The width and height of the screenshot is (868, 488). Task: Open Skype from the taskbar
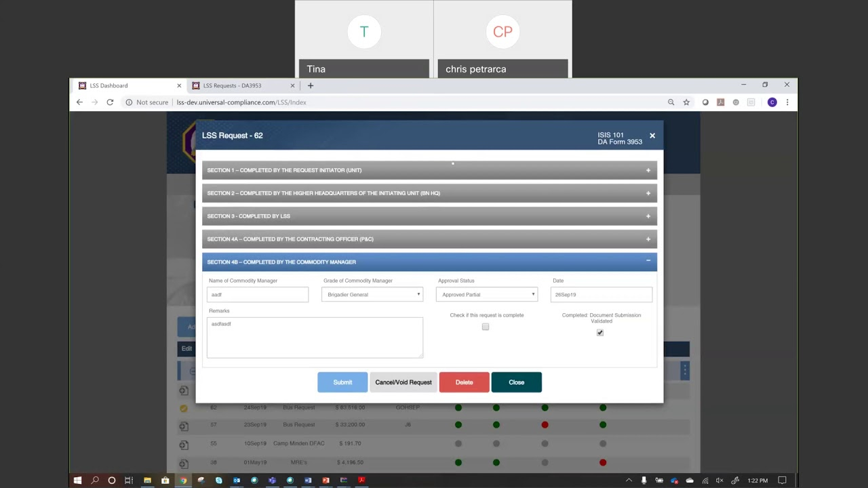(218, 481)
